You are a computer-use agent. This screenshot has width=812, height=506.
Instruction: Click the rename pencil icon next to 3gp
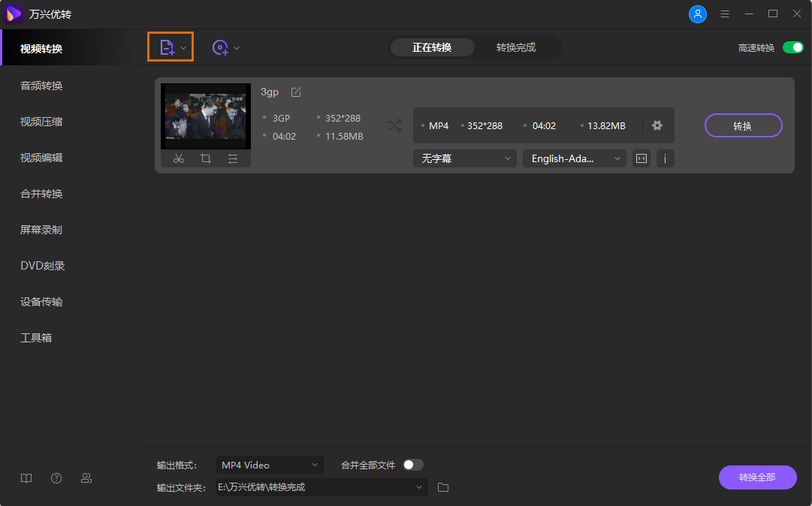tap(295, 92)
